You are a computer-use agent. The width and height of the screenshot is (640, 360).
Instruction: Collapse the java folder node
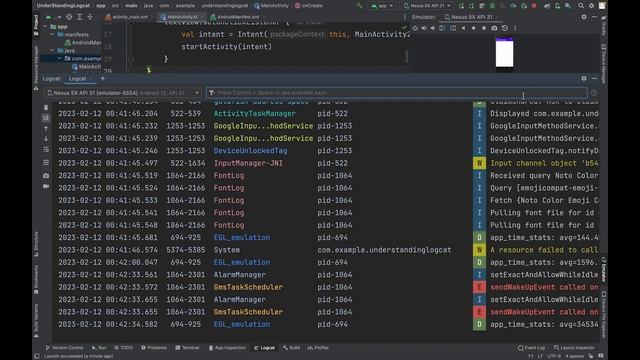tap(52, 51)
